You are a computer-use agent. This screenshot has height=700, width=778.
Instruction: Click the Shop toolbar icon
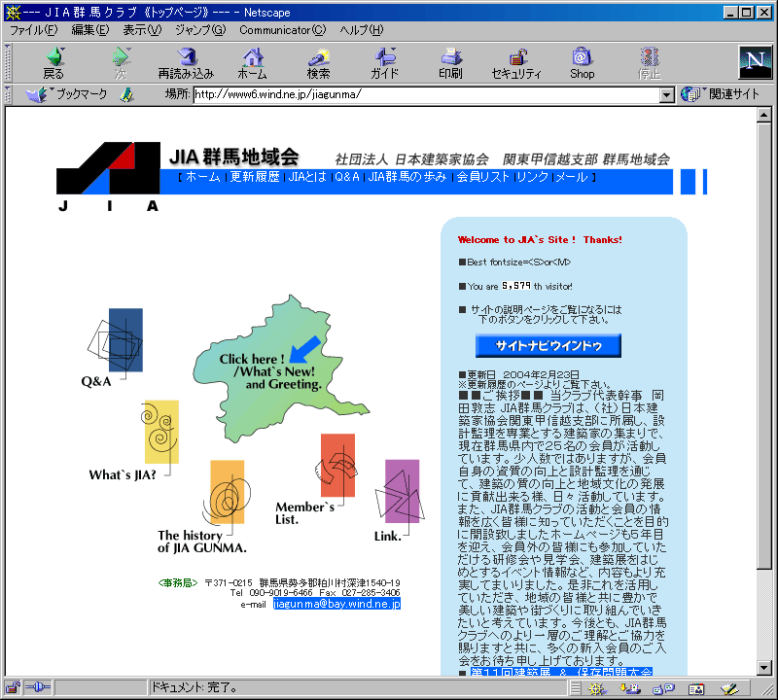point(582,63)
